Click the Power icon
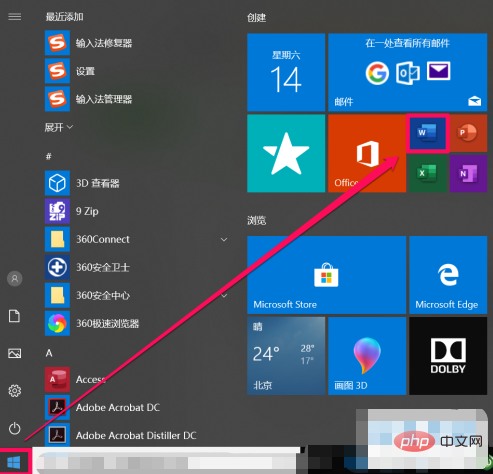Screen dimensions: 493x474 (x=15, y=428)
